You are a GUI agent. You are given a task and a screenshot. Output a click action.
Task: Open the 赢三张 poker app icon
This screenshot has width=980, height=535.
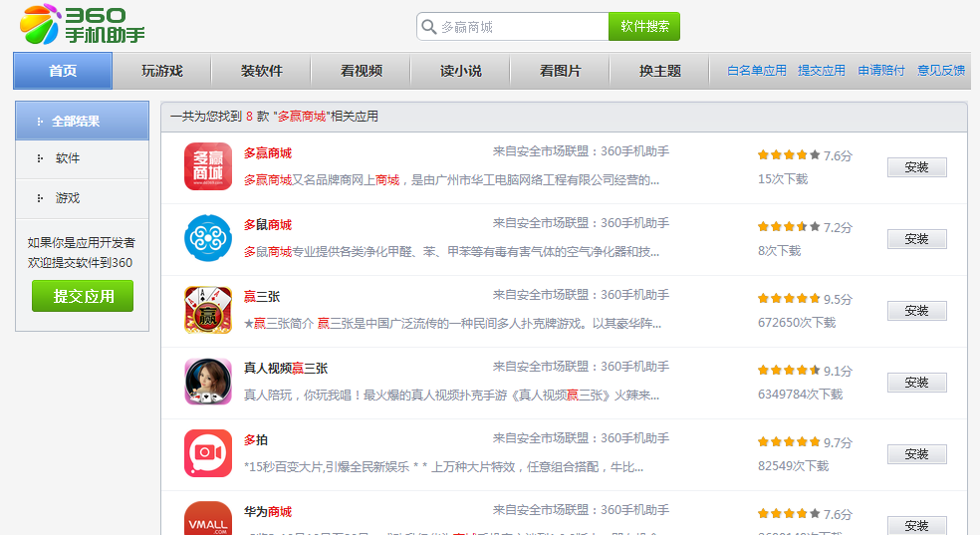tap(208, 310)
